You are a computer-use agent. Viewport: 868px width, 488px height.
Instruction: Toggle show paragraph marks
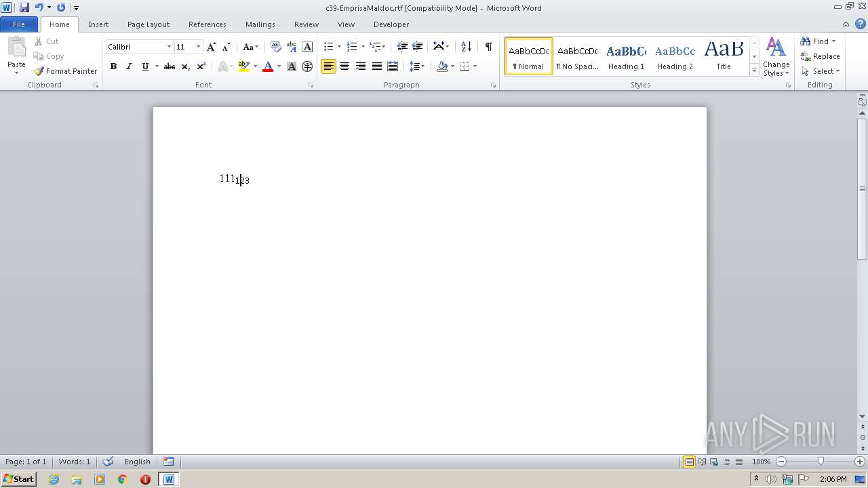tap(488, 47)
